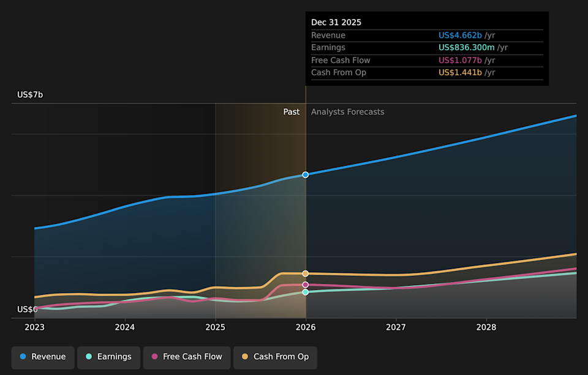Viewport: 588px width, 375px height.
Task: Click the Free Cash Flow label in tooltip
Action: pos(341,61)
